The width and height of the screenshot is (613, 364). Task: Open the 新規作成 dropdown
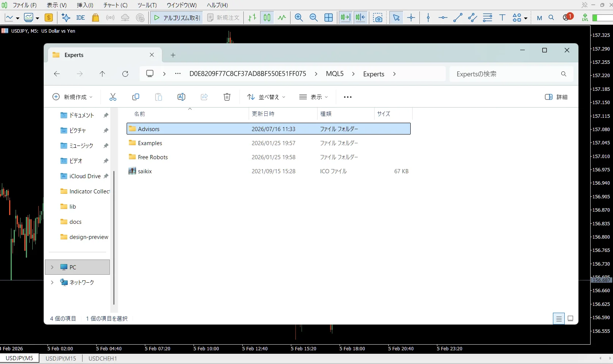click(x=72, y=97)
